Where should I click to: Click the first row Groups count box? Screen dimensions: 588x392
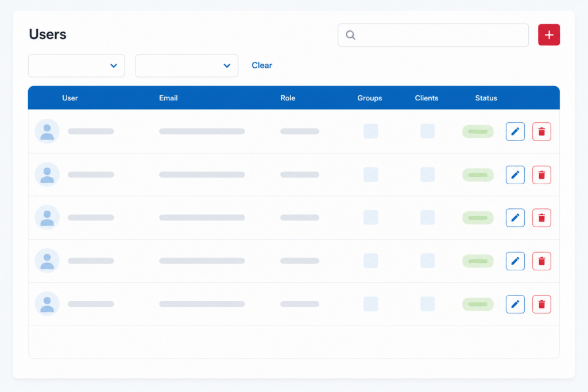click(x=370, y=131)
